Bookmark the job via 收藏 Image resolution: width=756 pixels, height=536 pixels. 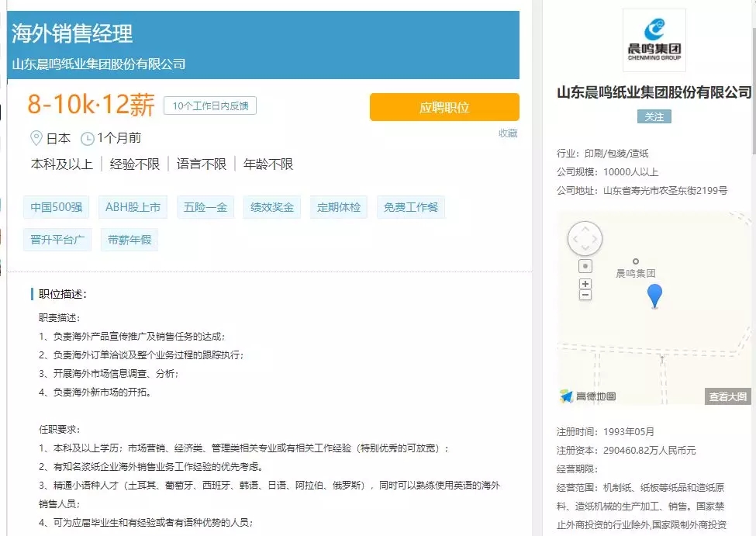click(x=508, y=133)
